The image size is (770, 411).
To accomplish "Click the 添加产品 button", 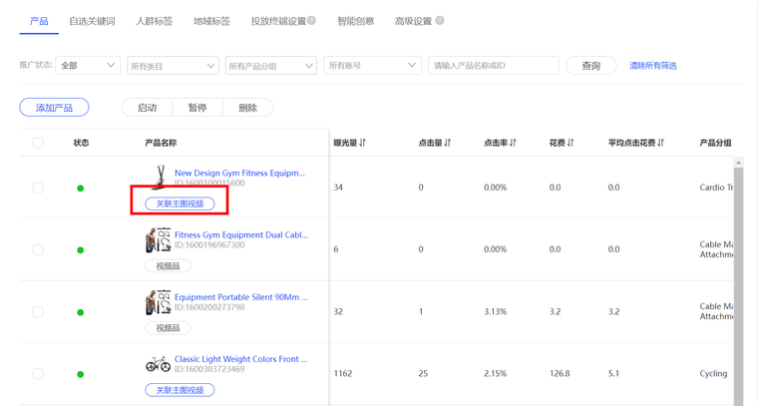I will pyautogui.click(x=54, y=108).
